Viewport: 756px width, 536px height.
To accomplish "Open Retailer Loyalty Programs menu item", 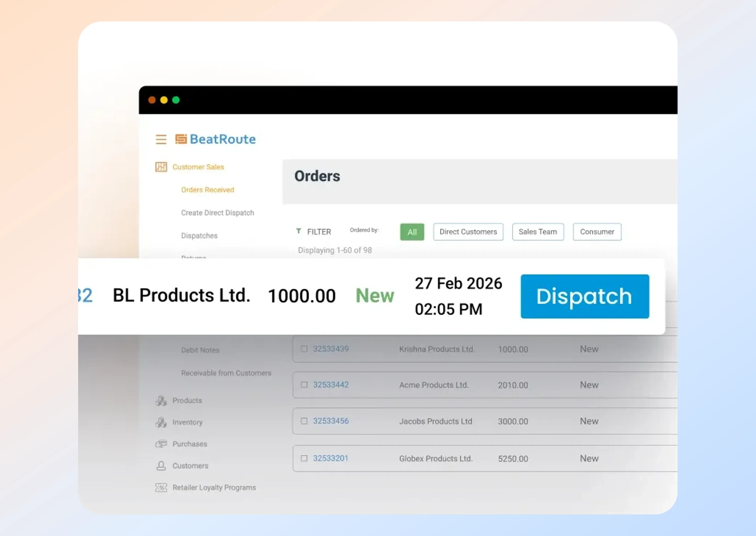I will click(x=214, y=487).
